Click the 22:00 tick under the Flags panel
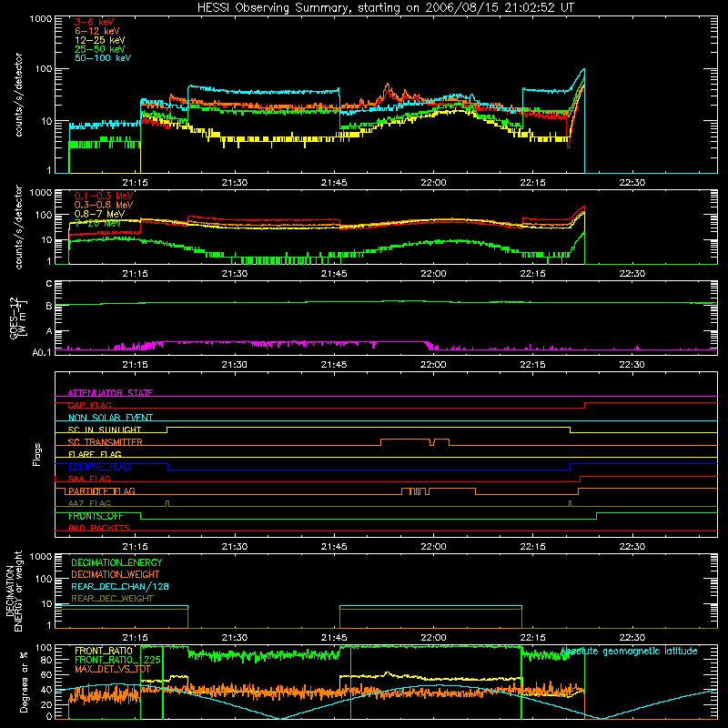 tap(433, 547)
